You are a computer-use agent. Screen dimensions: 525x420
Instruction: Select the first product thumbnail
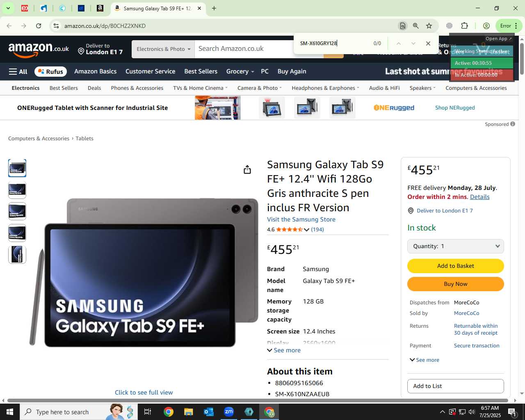pyautogui.click(x=17, y=168)
